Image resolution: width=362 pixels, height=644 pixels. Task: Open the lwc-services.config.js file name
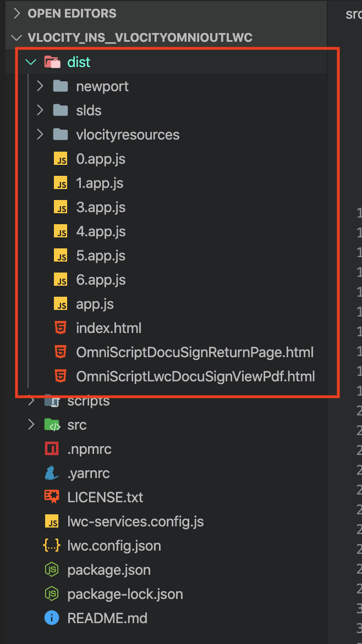(x=136, y=521)
